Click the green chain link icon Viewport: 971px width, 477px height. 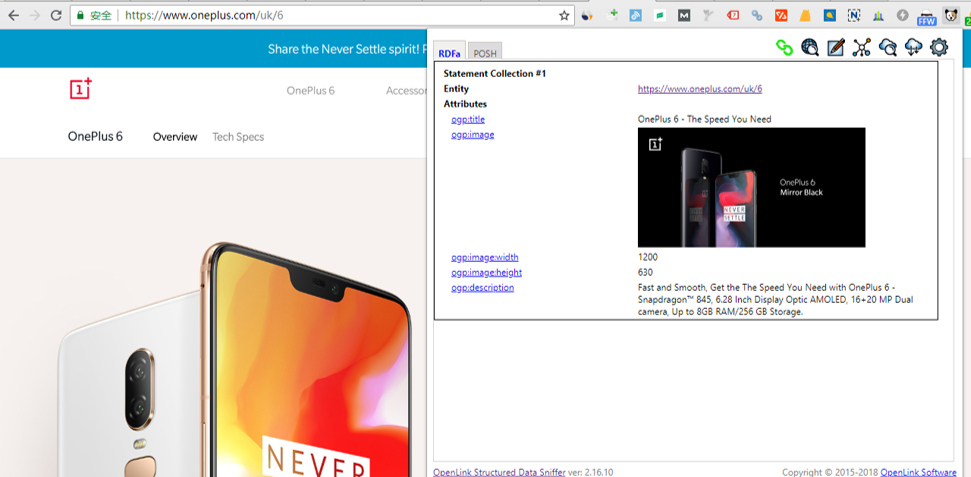tap(785, 47)
